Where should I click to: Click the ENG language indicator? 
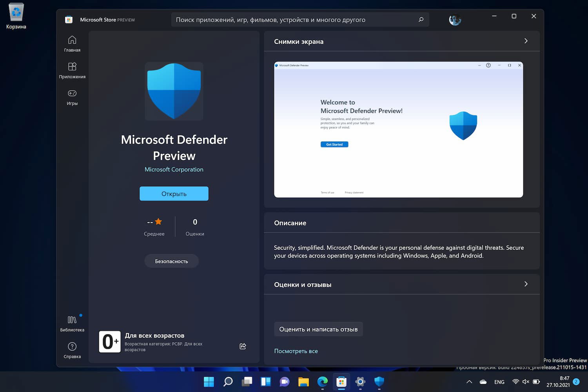click(x=499, y=382)
